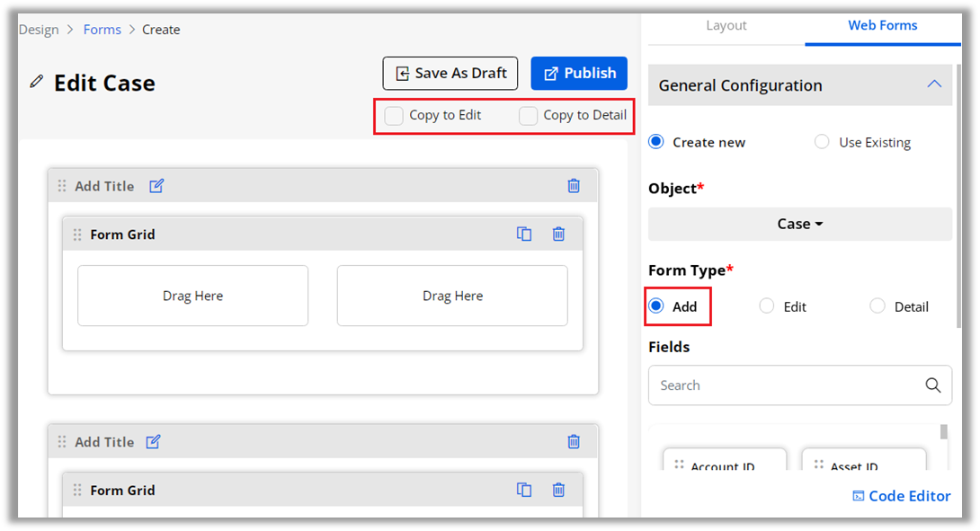Image resolution: width=980 pixels, height=531 pixels.
Task: Open the Case object dropdown
Action: (800, 224)
